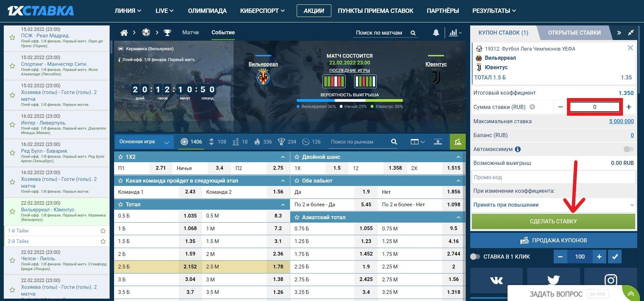
Task: Click maximum bet 5 000 000 link
Action: pos(621,121)
